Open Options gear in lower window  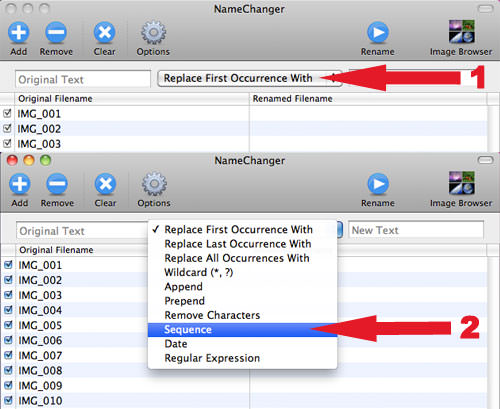(x=154, y=184)
